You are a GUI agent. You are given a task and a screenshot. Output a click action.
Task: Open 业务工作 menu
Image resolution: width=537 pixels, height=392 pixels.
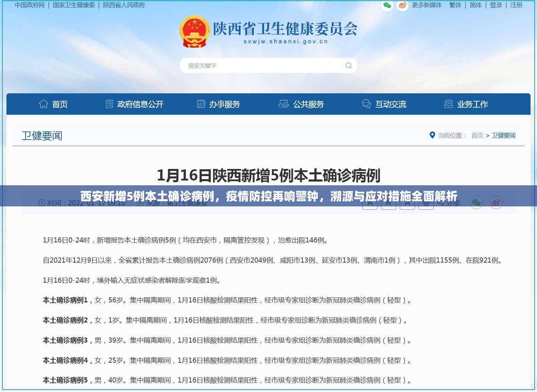pos(466,104)
